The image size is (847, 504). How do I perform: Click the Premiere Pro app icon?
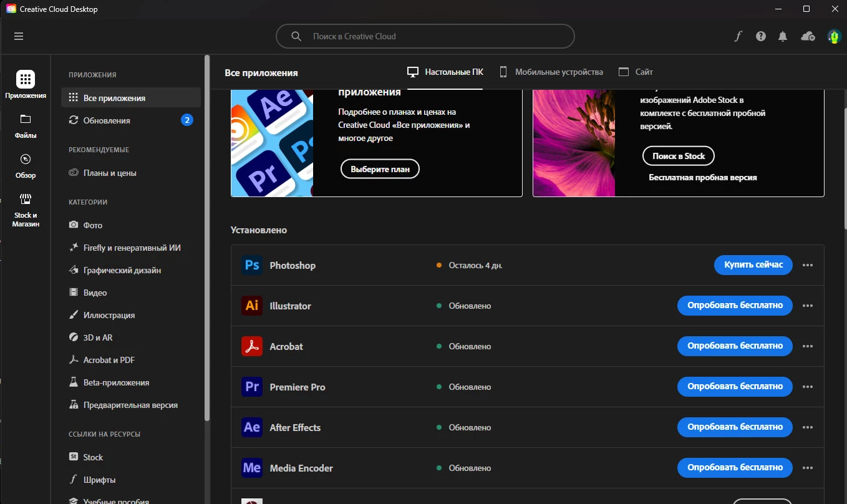[x=252, y=387]
